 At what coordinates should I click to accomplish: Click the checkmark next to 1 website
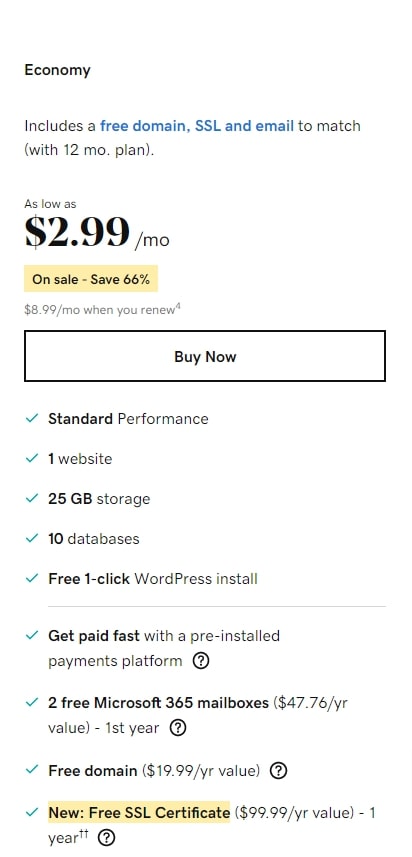point(32,459)
